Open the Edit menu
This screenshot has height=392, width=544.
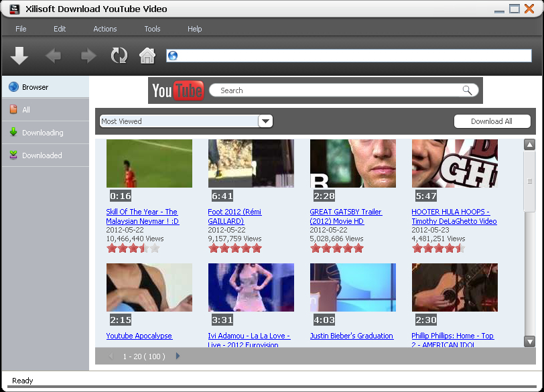[60, 29]
